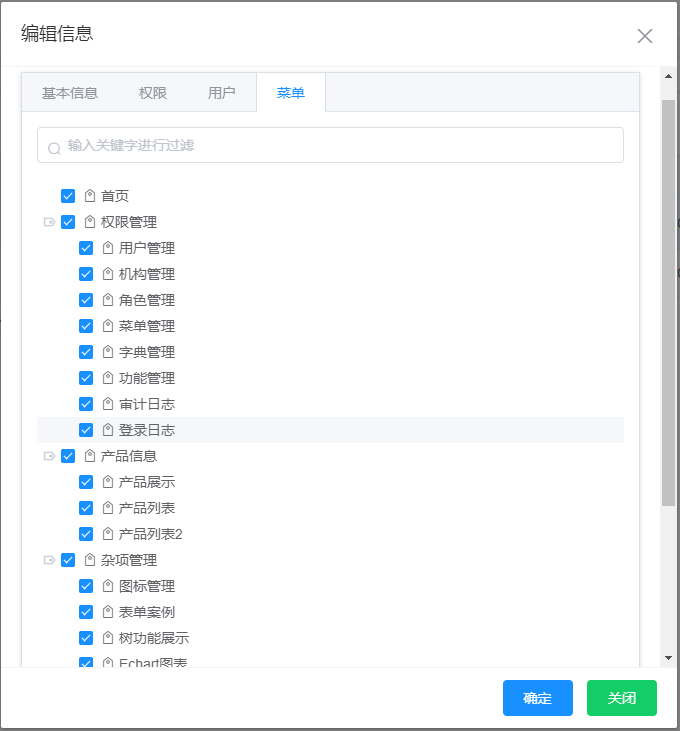This screenshot has width=680, height=731.
Task: Confirm with the 确定 button
Action: 537,698
